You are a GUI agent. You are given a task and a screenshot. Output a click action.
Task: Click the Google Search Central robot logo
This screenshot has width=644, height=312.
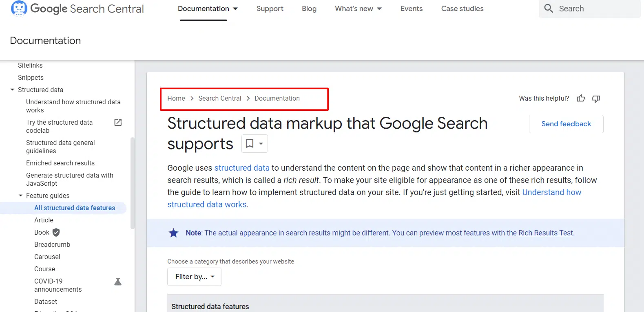[x=19, y=8]
